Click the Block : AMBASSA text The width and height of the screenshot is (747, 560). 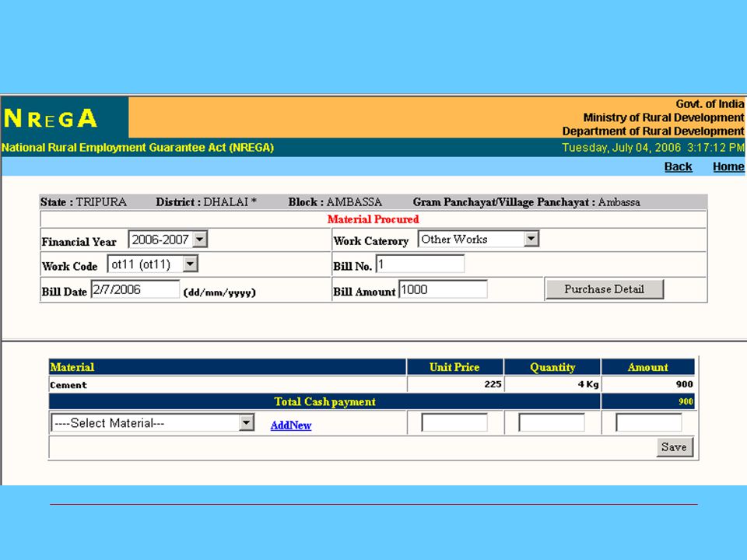335,202
